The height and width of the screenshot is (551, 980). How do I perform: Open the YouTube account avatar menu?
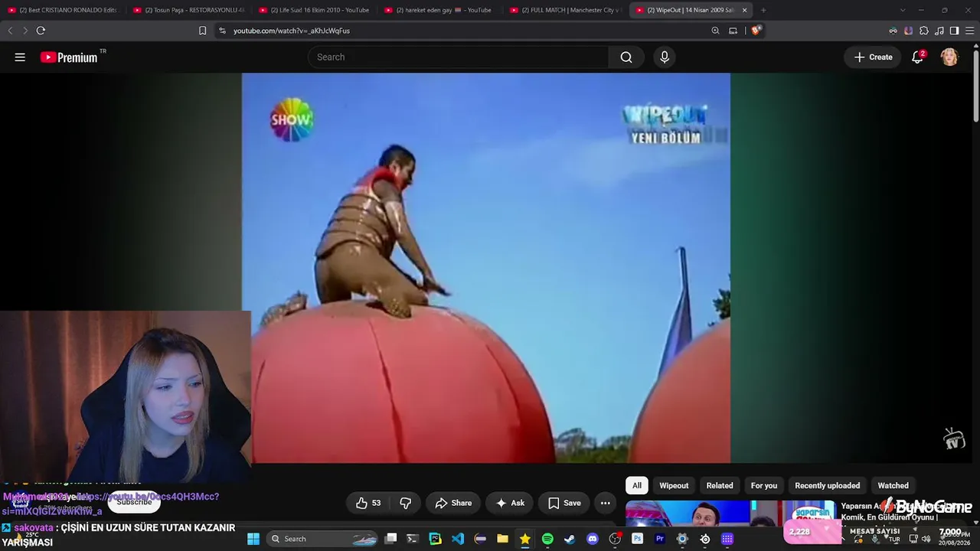(949, 57)
